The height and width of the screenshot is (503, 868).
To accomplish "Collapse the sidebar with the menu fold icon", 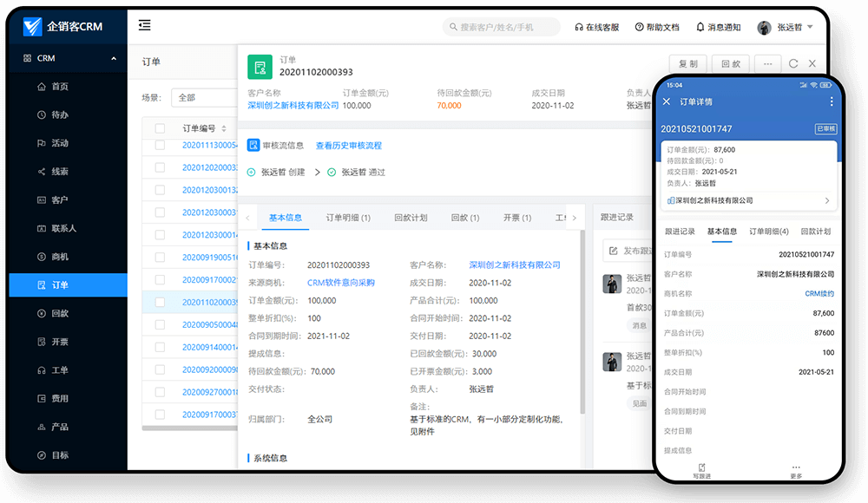I will click(145, 26).
